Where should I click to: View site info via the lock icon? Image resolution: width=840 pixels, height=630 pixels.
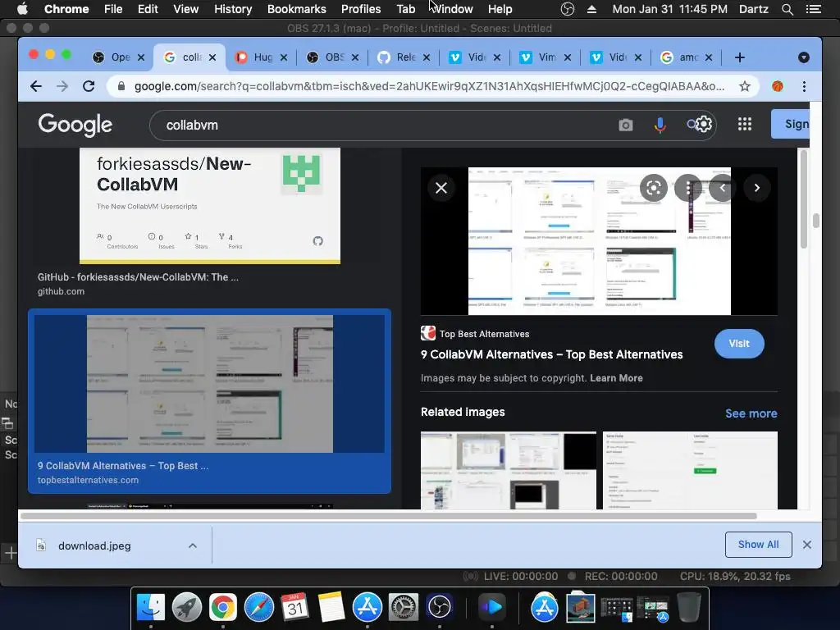[x=121, y=86]
